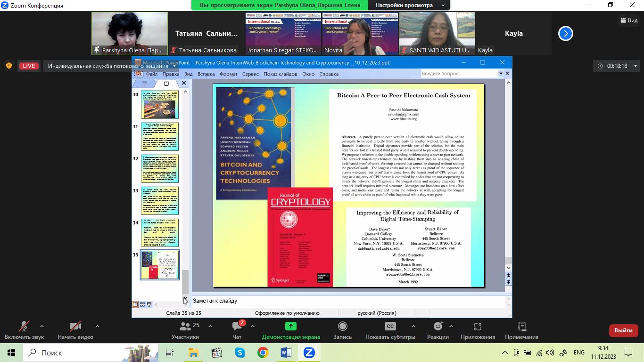Show hidden system tray icons

point(504,353)
